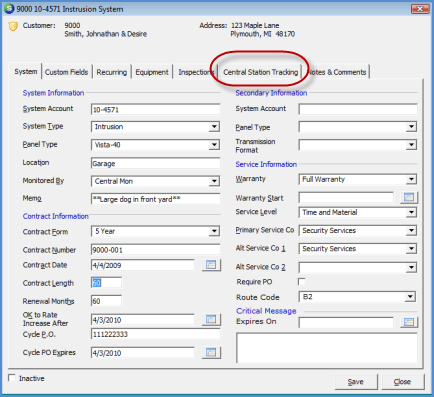Switch to the Recurring tab
434x397 pixels.
click(112, 72)
